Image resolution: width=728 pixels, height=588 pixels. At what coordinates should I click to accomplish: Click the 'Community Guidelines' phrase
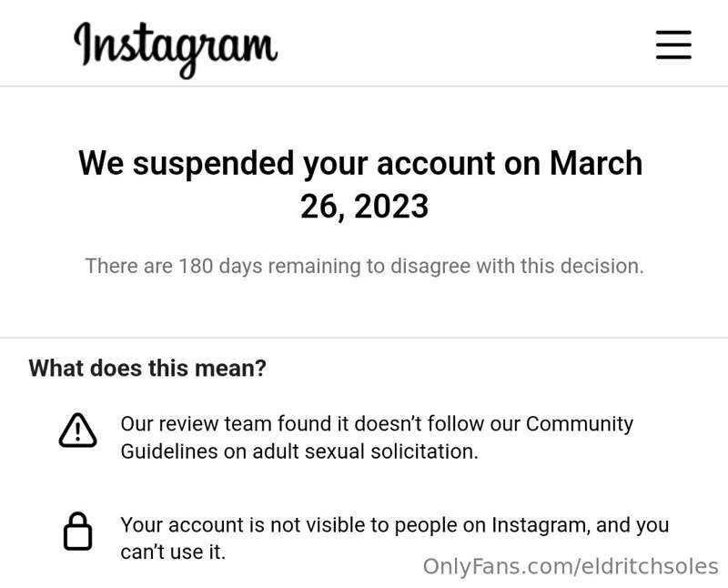[x=580, y=424]
